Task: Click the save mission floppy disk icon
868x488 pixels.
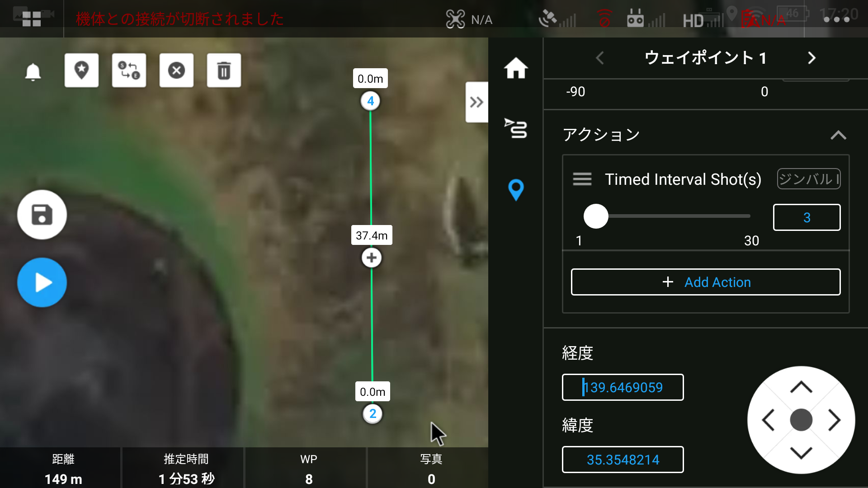Action: point(42,215)
